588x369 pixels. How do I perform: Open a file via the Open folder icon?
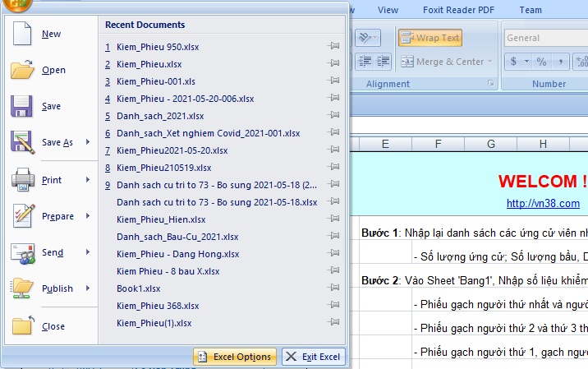(x=22, y=71)
